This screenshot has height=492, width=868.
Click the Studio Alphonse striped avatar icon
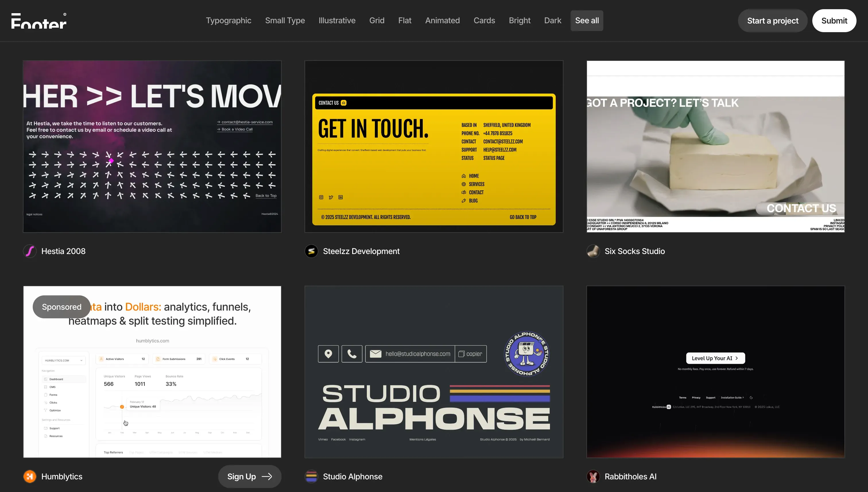tap(311, 476)
